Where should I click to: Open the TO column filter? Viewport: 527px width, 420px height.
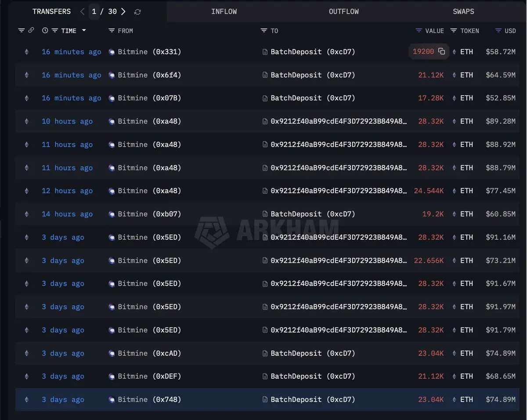[263, 31]
